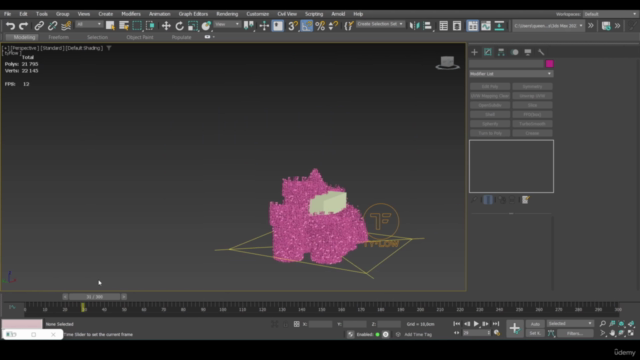
Task: Open the Workspaces Default dropdown
Action: [x=610, y=14]
